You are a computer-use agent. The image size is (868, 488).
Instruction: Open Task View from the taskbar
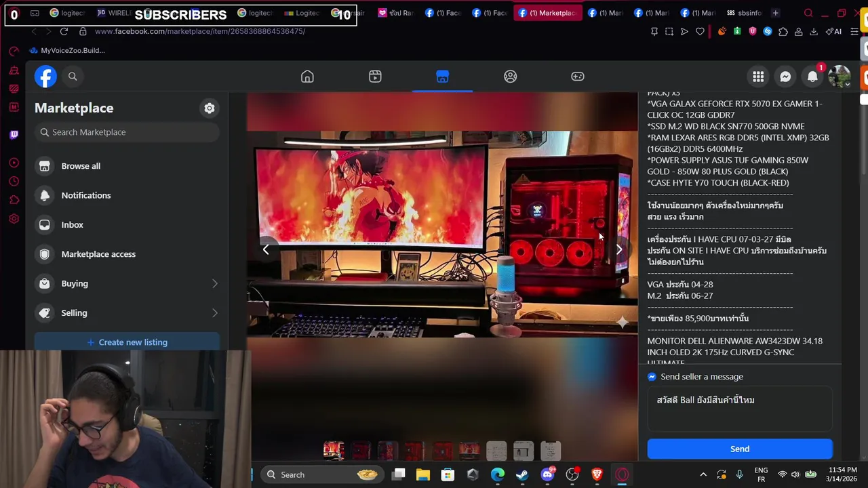pyautogui.click(x=399, y=474)
